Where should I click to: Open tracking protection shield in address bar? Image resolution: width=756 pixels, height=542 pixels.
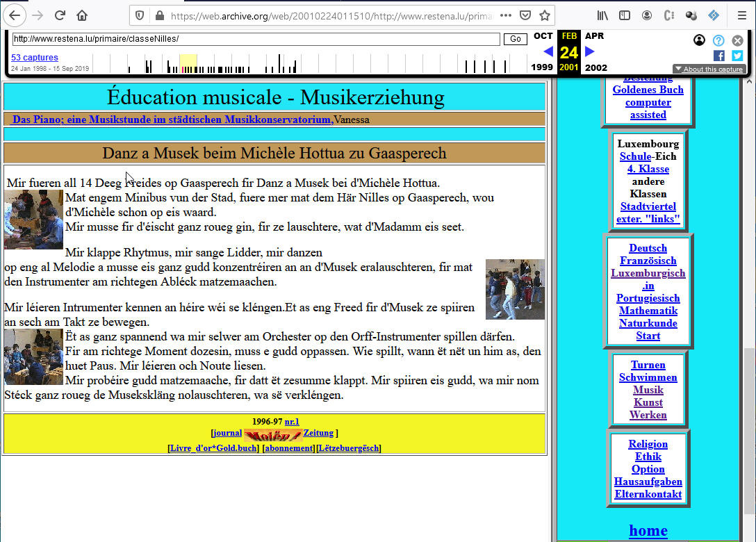point(140,16)
